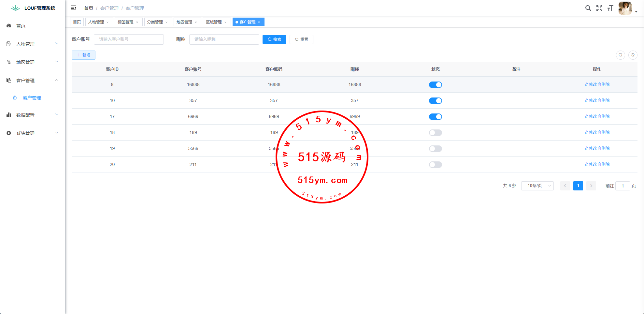Switch to the 区域管理 tab

[214, 22]
